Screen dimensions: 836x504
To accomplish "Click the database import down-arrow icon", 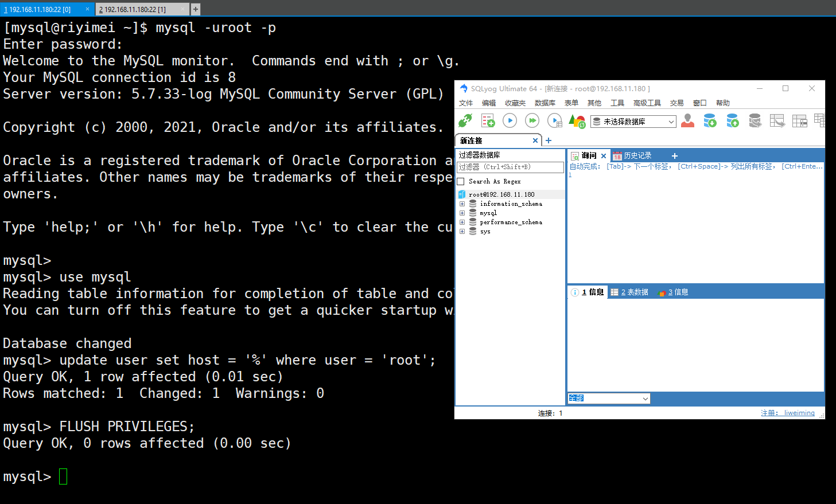I will (x=710, y=120).
